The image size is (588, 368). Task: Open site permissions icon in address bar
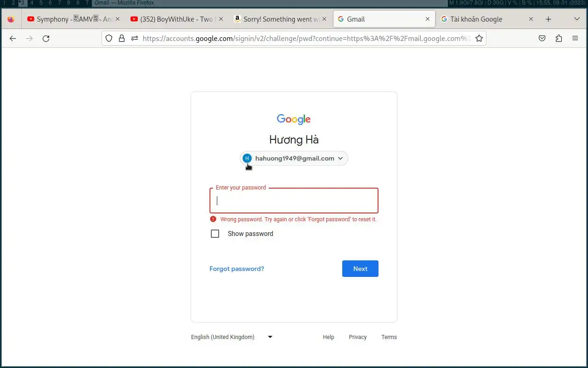[135, 39]
